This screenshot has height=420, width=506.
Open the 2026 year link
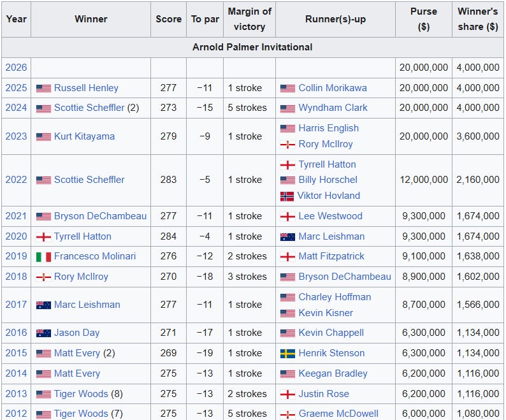[16, 68]
